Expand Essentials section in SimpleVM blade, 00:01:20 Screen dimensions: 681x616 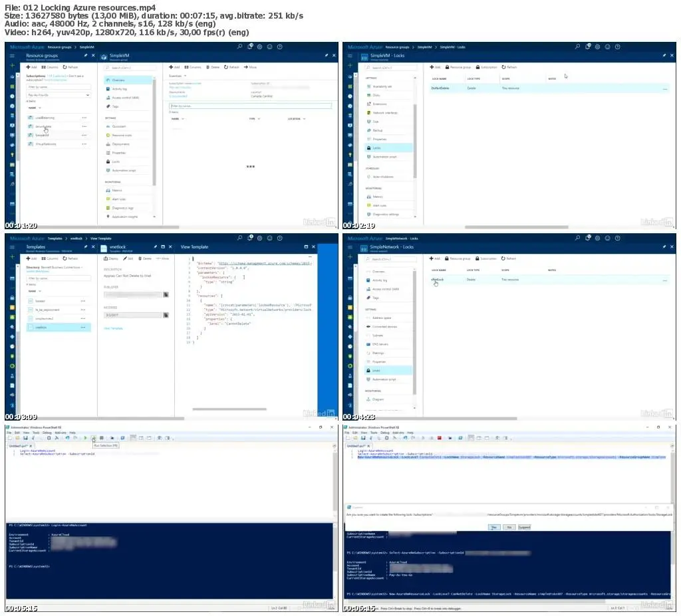(x=178, y=76)
